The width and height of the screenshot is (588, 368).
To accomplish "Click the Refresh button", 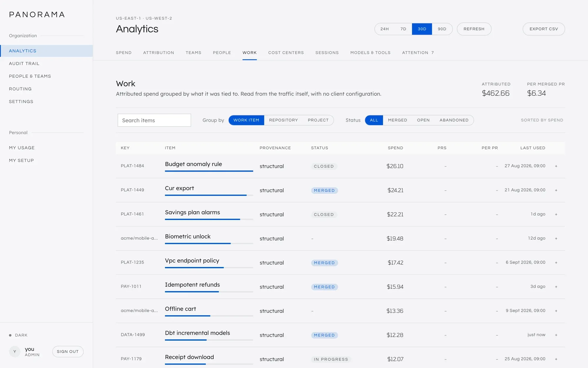I will [x=474, y=29].
